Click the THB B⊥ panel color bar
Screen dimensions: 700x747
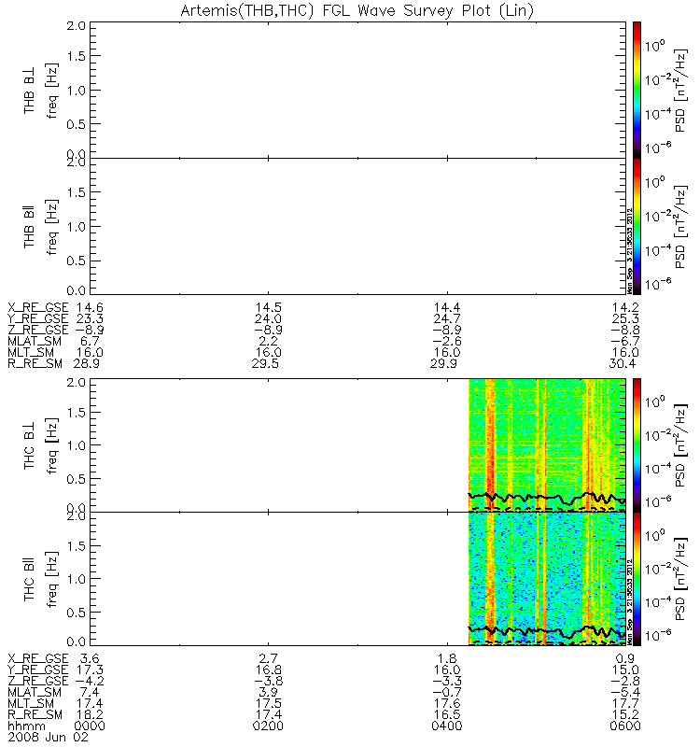[637, 90]
